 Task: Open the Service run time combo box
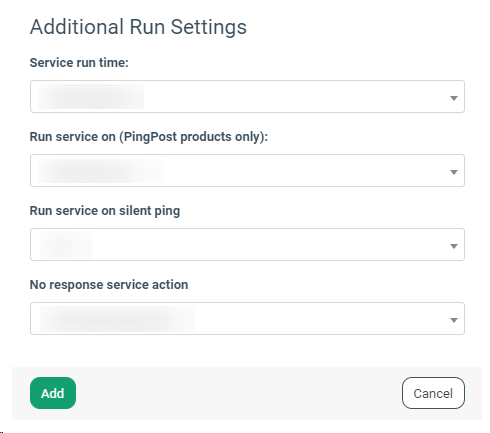(247, 96)
